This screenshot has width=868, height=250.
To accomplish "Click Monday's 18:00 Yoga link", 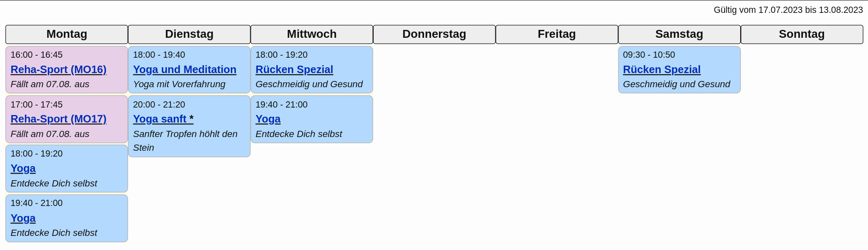I will tap(23, 168).
